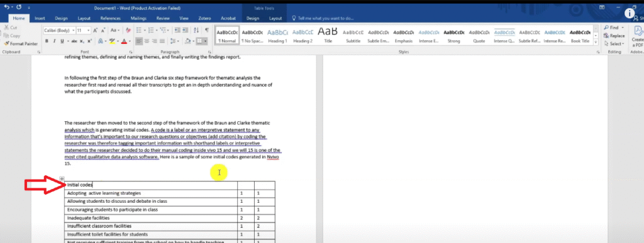The width and height of the screenshot is (644, 243).
Task: Click the Create a PDF Adobe button
Action: click(638, 37)
